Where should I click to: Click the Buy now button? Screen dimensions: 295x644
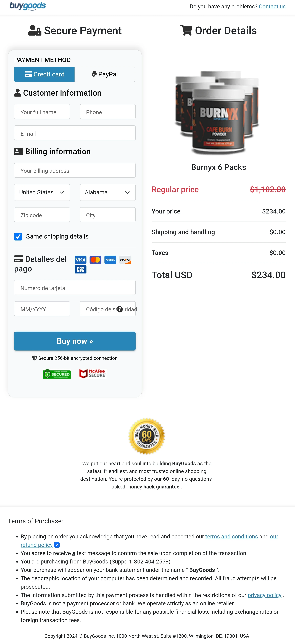[75, 341]
